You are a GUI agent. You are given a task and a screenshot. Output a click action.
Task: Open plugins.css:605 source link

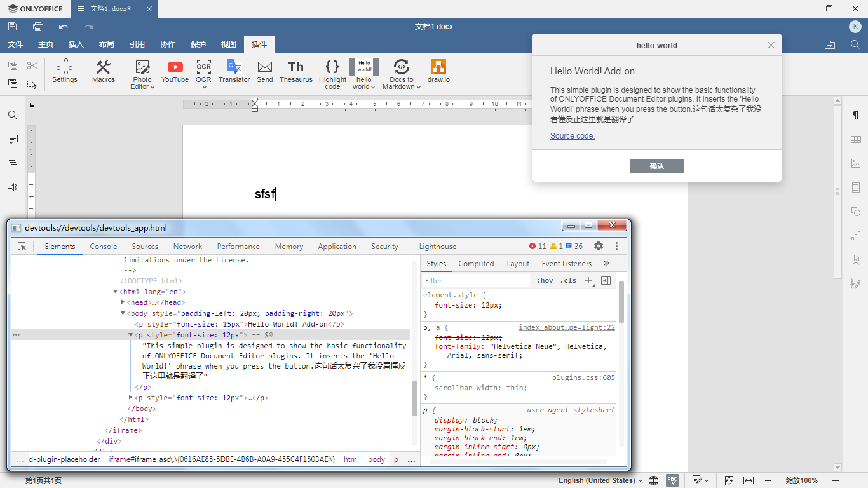(583, 378)
